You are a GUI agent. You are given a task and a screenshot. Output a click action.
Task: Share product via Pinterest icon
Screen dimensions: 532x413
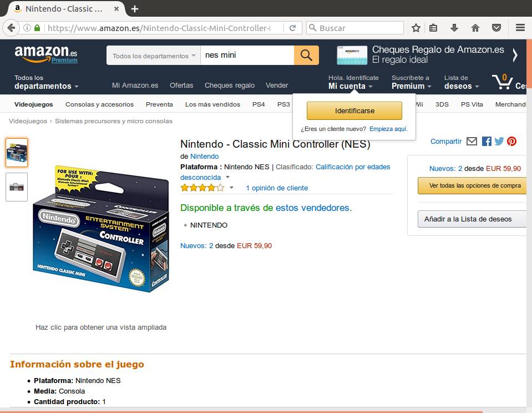(x=511, y=142)
